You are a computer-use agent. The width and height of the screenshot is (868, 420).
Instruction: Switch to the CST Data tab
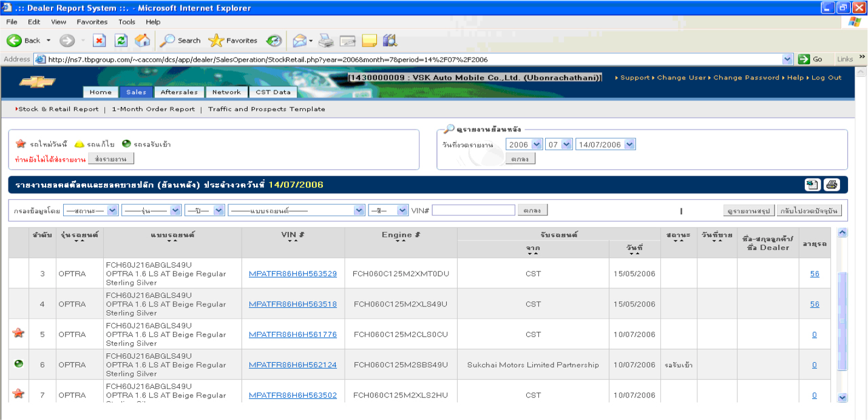point(273,92)
